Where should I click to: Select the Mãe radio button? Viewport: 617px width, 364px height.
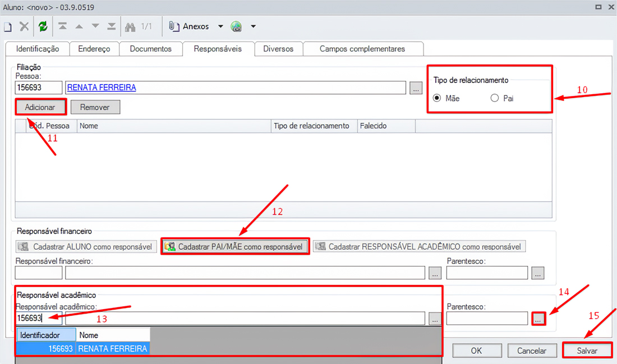click(437, 98)
